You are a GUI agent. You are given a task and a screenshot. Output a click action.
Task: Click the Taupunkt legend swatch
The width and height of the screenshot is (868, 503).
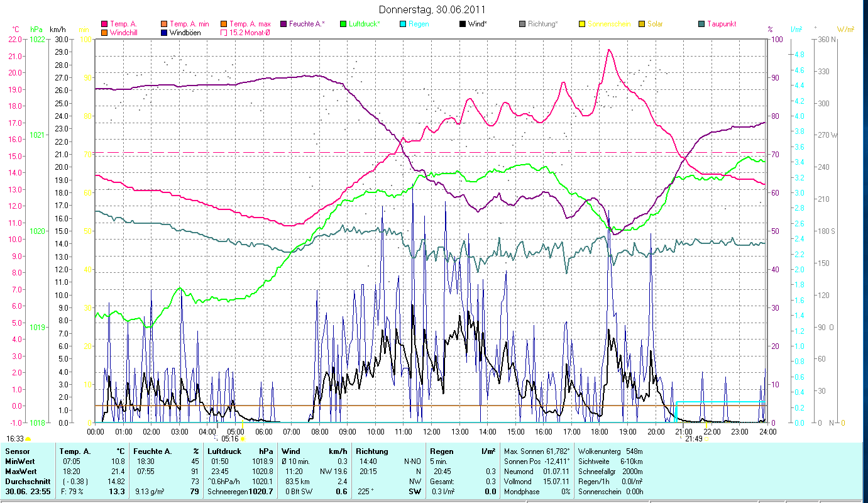tap(701, 24)
